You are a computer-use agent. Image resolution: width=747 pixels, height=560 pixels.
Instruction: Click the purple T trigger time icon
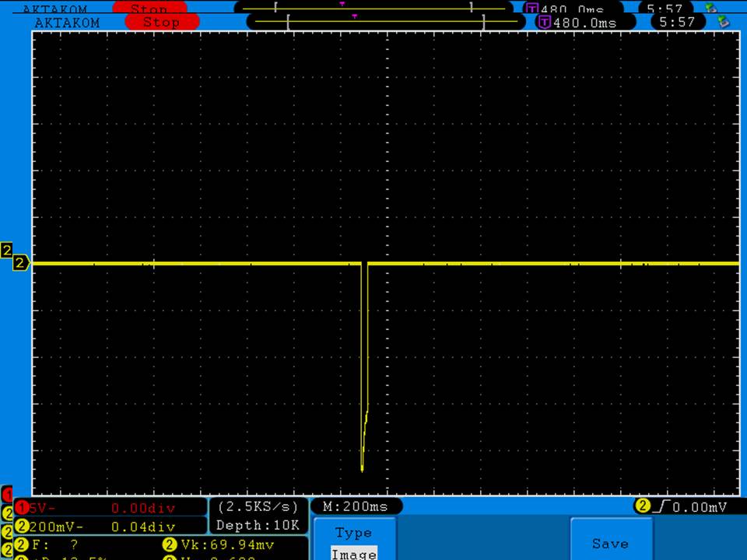545,23
